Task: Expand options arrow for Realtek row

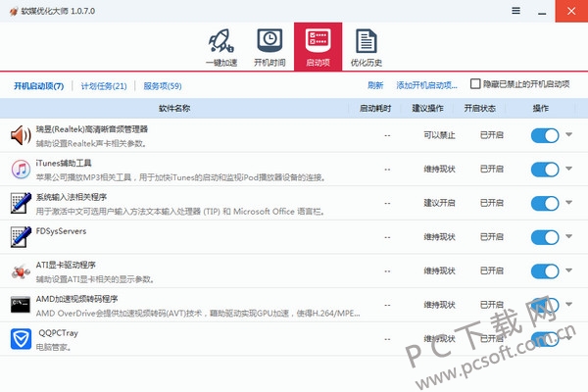Action: [568, 134]
